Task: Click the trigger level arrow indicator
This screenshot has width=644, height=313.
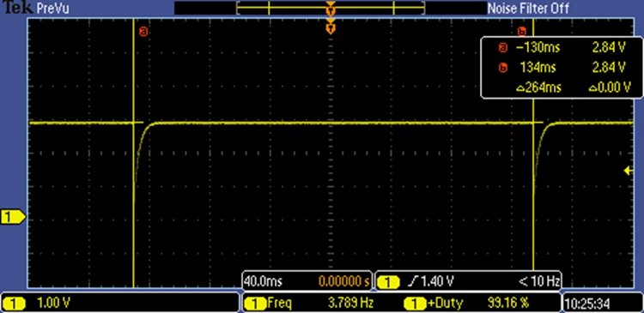Action: click(628, 171)
